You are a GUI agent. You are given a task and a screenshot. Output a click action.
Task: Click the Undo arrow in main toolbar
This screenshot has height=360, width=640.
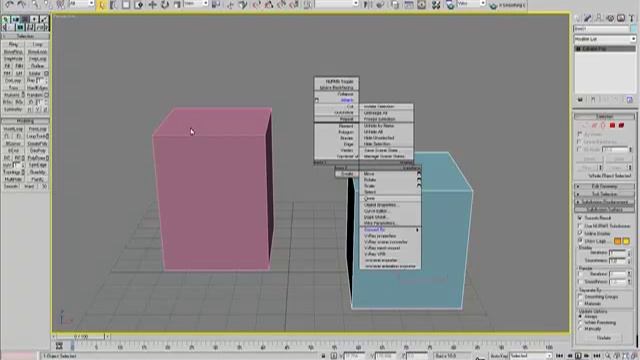click(9, 4)
